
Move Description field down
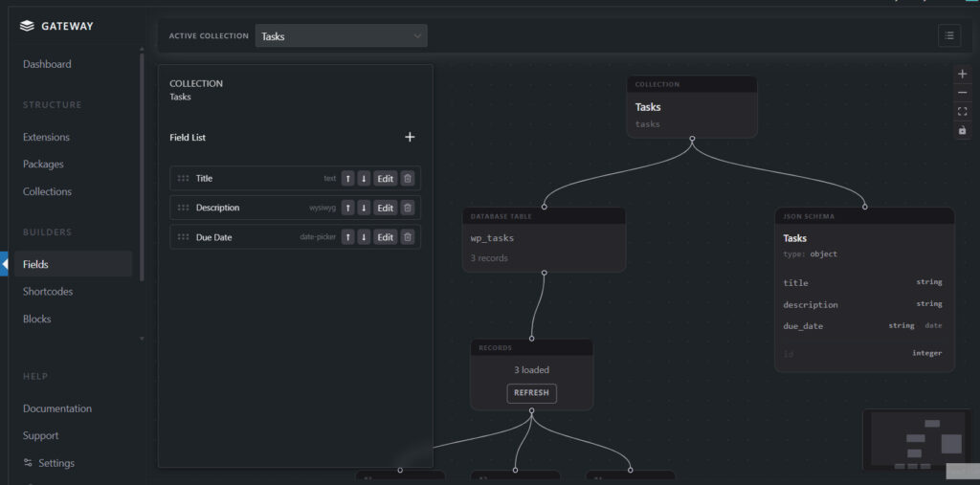[364, 209]
